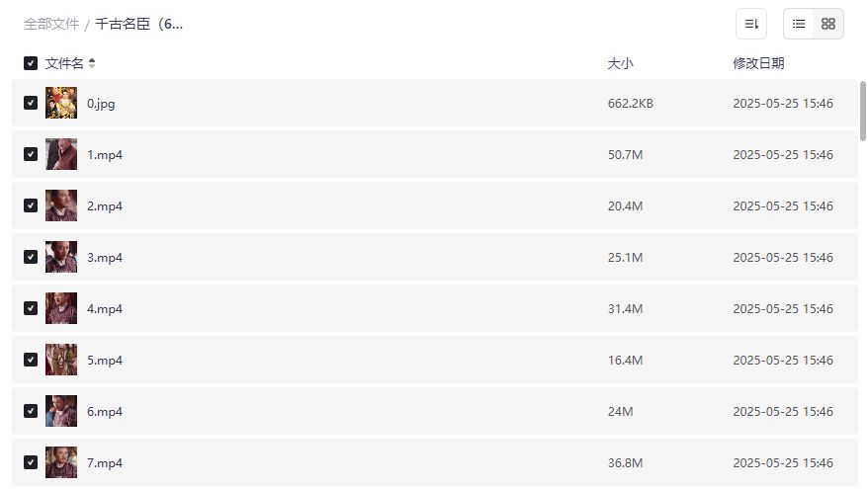
Task: Open the sort order menu icon
Action: point(751,24)
